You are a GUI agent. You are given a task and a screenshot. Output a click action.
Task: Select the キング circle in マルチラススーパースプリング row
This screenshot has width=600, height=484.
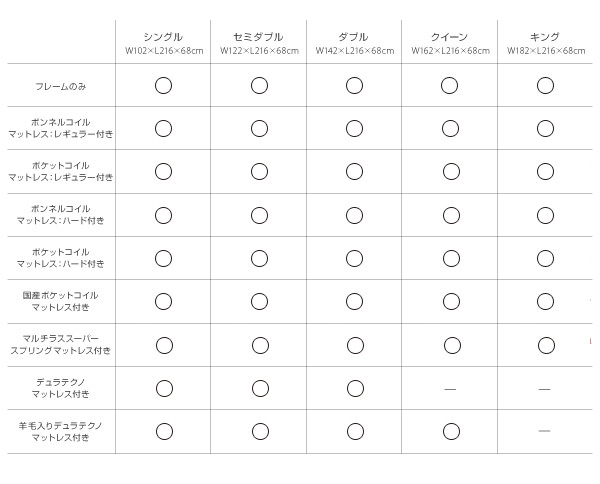546,345
